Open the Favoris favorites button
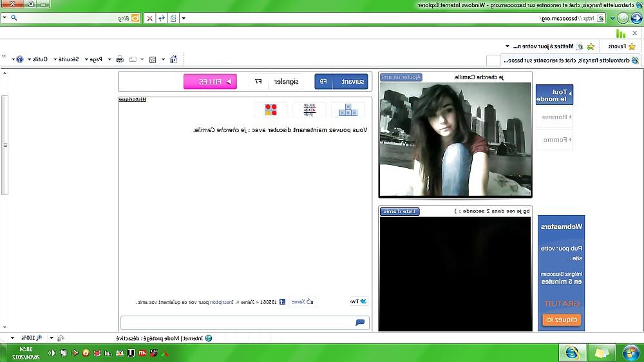 click(622, 46)
